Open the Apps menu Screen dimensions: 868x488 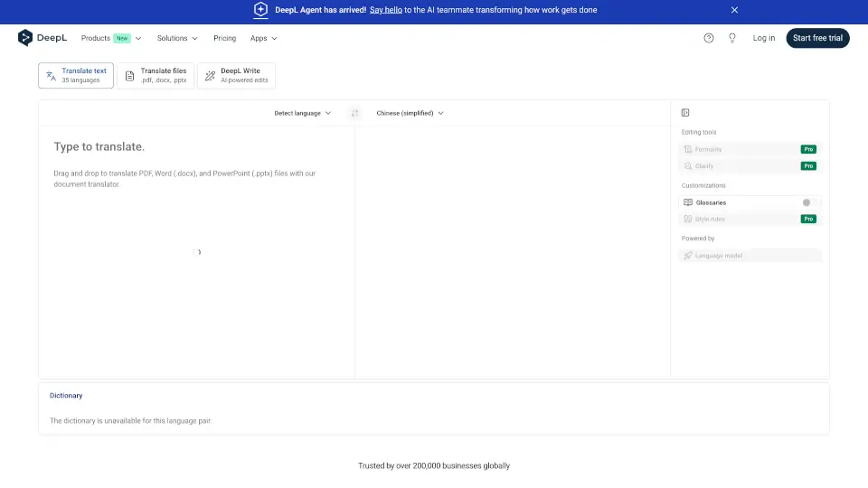[x=263, y=38]
